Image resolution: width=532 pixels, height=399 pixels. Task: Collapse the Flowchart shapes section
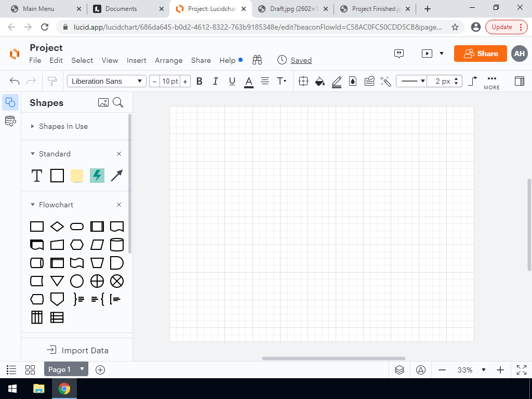click(33, 205)
